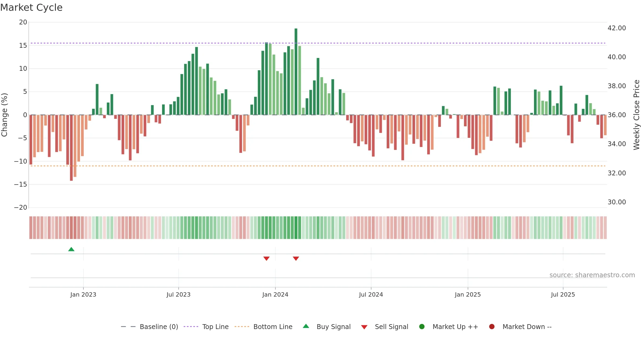
Task: Click the Change (%) axis title
Action: pos(4,115)
